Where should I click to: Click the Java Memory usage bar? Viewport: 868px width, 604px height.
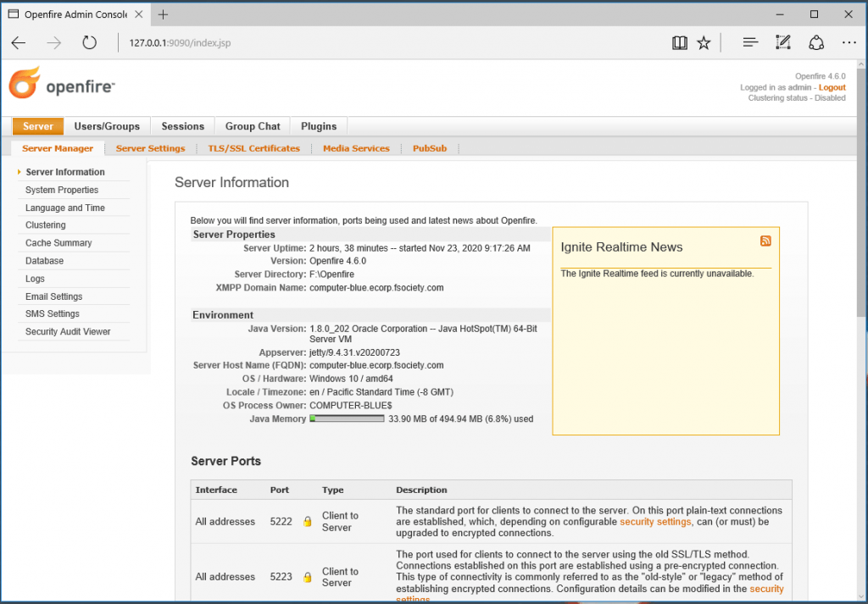tap(347, 418)
